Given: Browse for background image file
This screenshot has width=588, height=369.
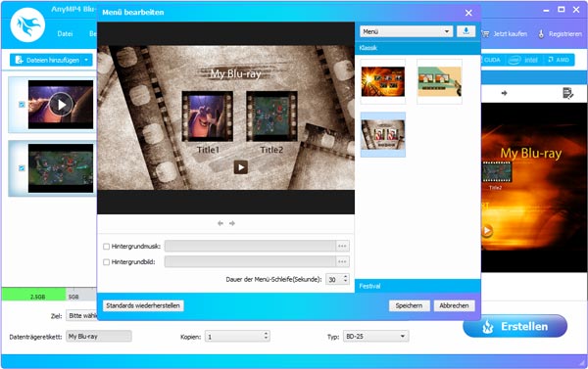Looking at the screenshot, I should tap(342, 262).
